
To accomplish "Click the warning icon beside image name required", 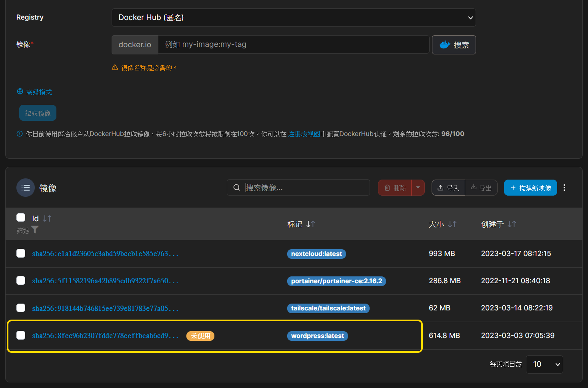I will coord(115,68).
